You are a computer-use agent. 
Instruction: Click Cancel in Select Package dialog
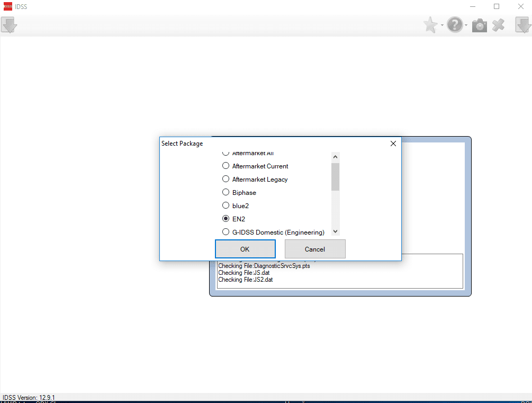click(x=315, y=249)
